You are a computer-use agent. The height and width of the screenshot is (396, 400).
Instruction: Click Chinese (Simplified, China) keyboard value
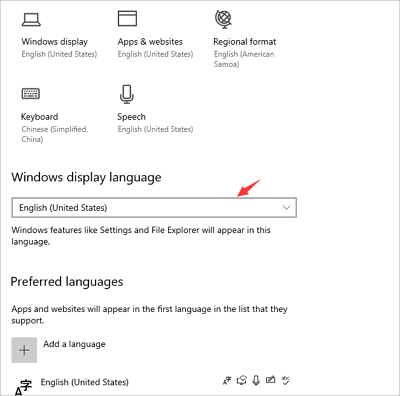click(55, 134)
